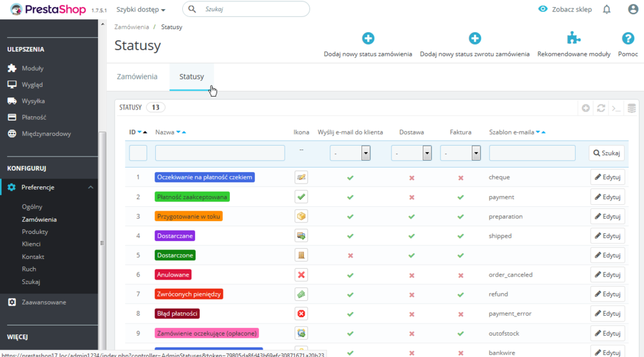Toggle send e-mail for Oczekiwanie na płatność czekiem
Viewport: 644px width, 357px height.
[x=350, y=178]
